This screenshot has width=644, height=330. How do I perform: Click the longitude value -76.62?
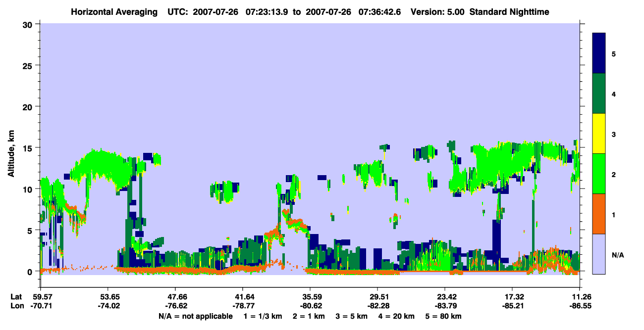175,306
